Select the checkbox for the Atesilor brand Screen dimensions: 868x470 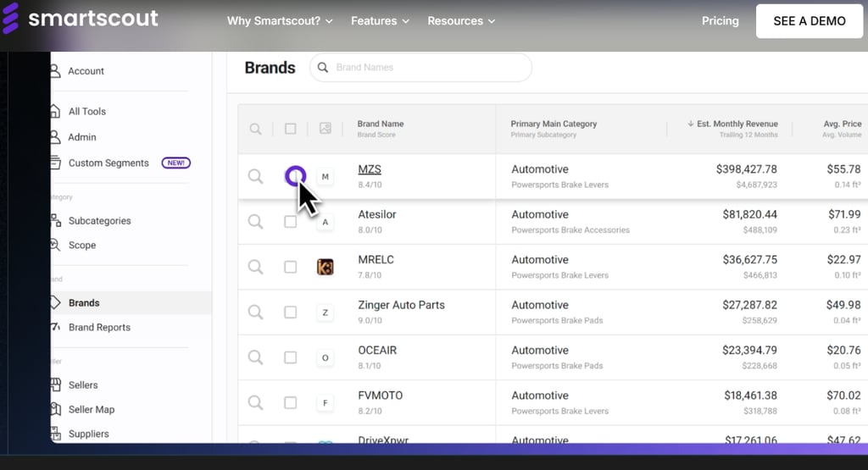tap(290, 222)
